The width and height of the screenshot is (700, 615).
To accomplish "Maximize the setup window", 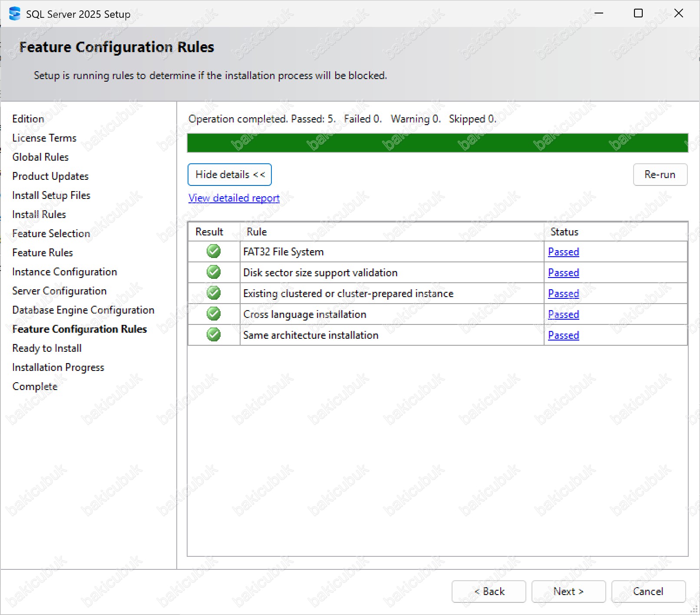I will click(638, 13).
